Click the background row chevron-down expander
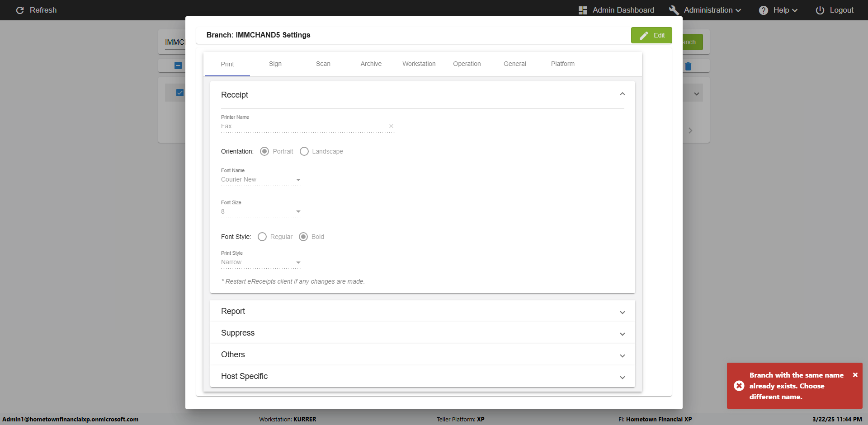868x425 pixels. coord(697,94)
